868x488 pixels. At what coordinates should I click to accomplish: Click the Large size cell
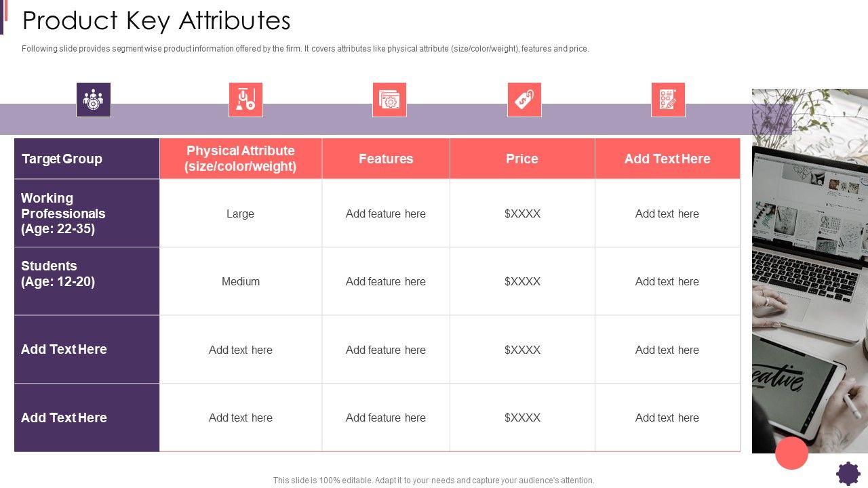pyautogui.click(x=240, y=213)
